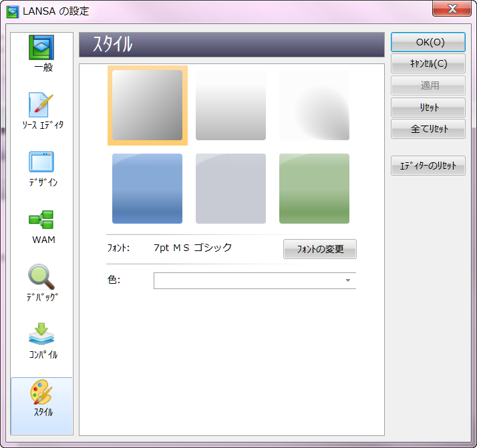
Task: Click the 全てリセット button
Action: [x=428, y=129]
